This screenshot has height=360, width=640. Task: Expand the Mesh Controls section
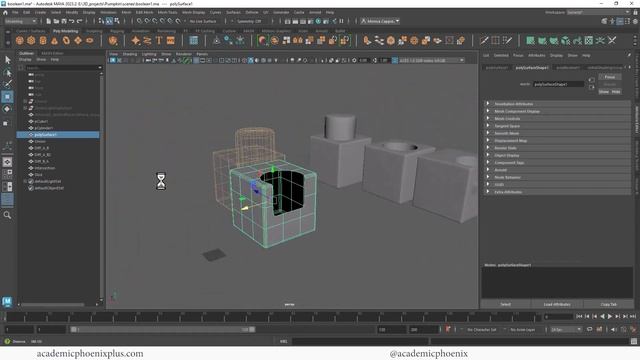coord(557,119)
